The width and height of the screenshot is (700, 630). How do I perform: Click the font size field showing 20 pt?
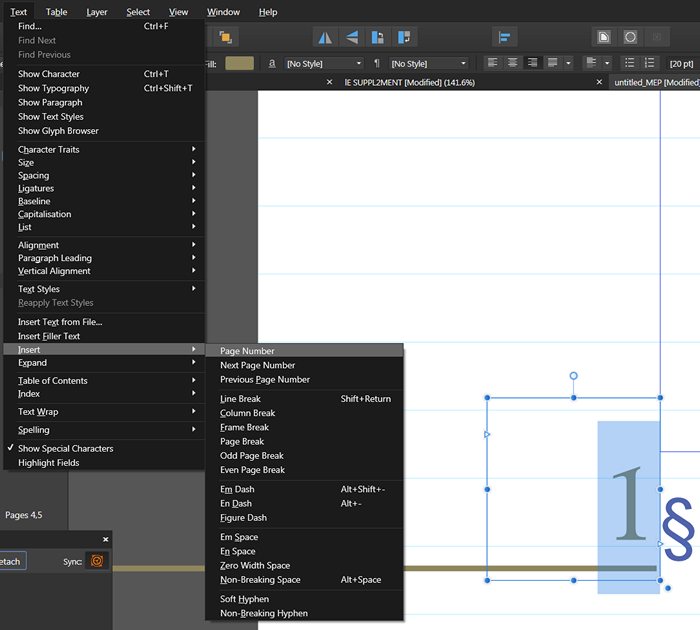pyautogui.click(x=681, y=63)
